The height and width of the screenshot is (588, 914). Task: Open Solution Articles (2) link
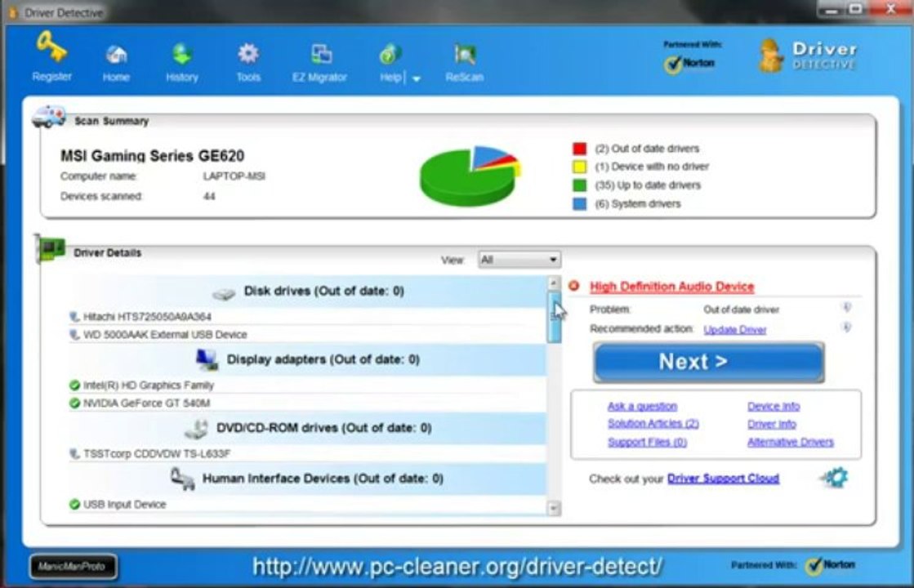point(653,424)
